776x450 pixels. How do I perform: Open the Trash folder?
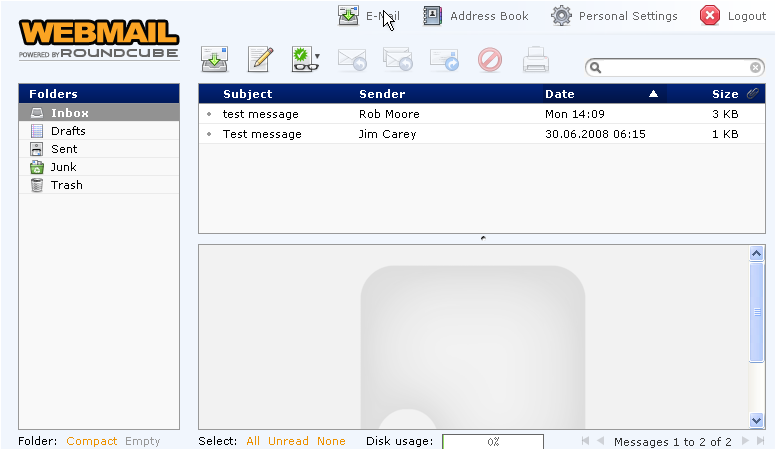pyautogui.click(x=67, y=185)
